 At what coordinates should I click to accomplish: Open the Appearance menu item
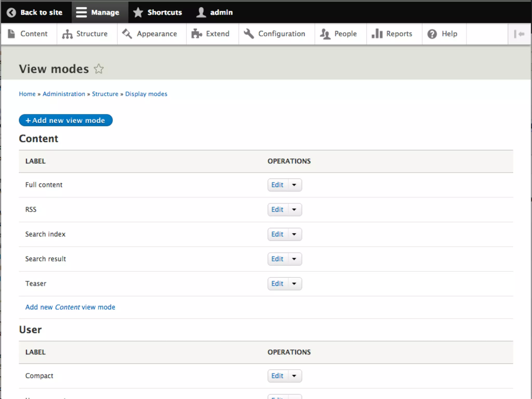(x=152, y=34)
